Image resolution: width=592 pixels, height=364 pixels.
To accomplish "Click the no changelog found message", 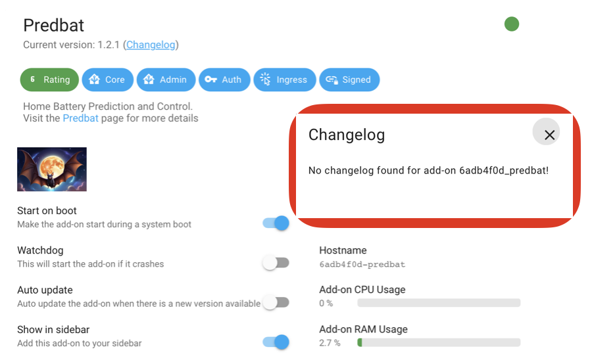I will pyautogui.click(x=428, y=170).
